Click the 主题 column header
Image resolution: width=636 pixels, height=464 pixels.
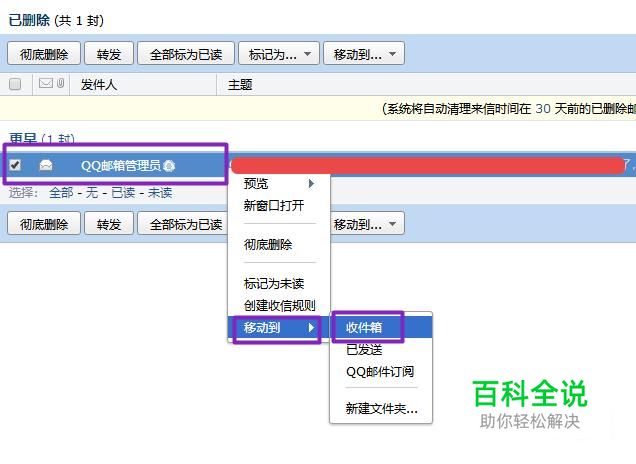[x=240, y=84]
